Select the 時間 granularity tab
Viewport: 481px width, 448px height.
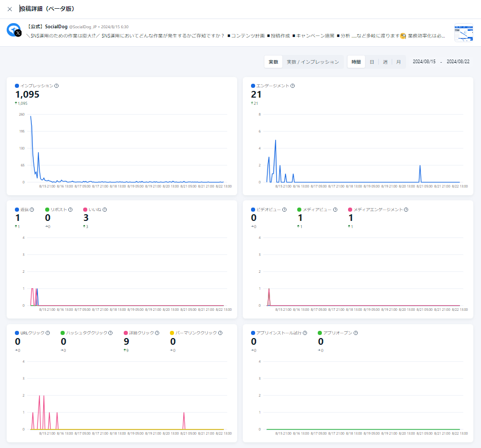tap(356, 62)
